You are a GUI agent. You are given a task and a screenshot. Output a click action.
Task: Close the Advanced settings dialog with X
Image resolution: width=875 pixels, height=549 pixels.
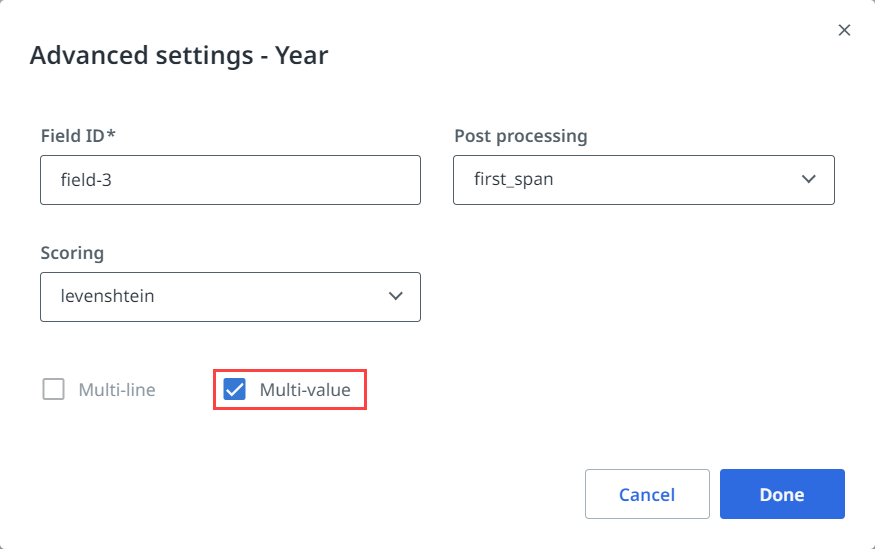coord(844,30)
